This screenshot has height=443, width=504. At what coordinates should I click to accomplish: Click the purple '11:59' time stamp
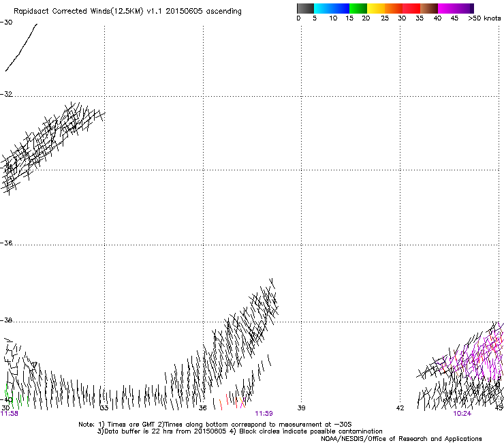point(264,414)
